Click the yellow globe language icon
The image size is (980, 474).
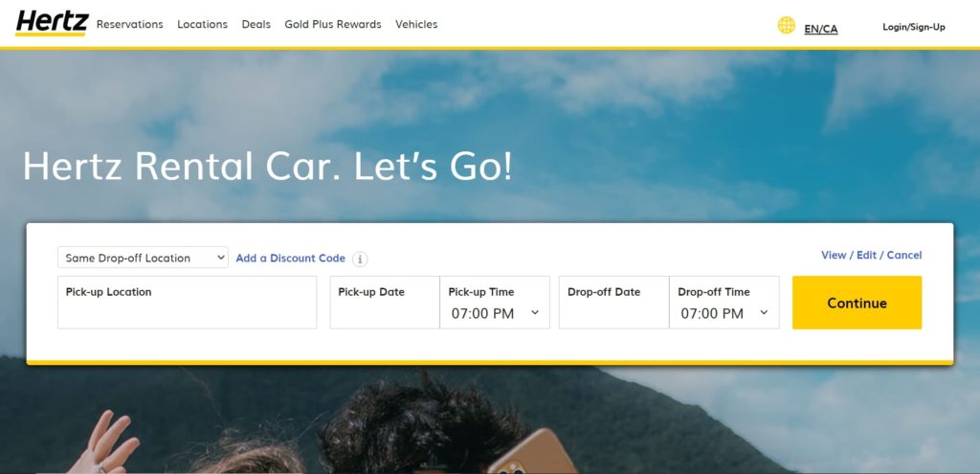click(786, 26)
